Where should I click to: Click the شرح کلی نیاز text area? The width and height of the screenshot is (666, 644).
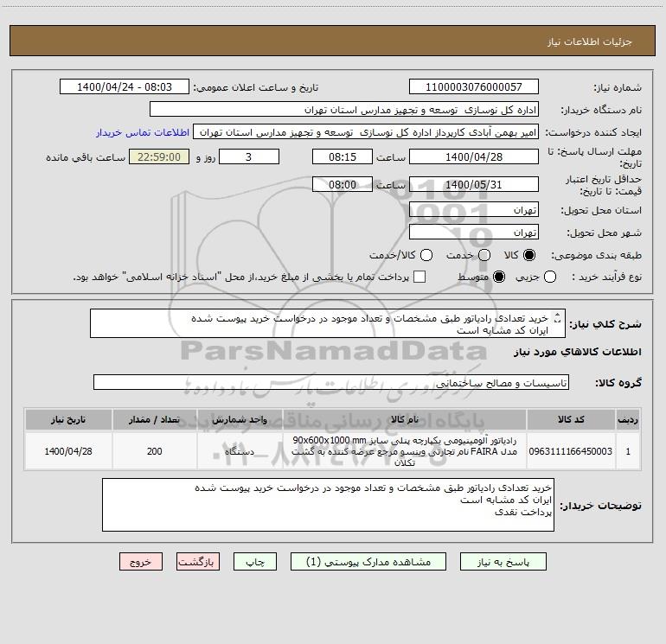point(328,323)
